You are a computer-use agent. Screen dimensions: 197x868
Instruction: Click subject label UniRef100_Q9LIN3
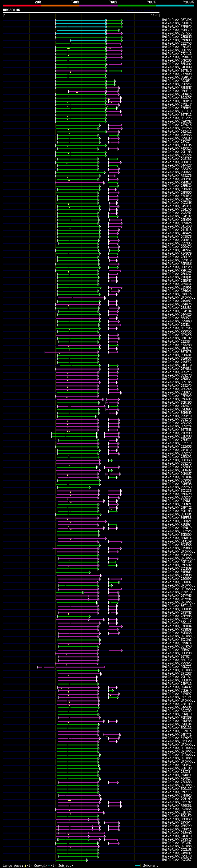click(177, 152)
